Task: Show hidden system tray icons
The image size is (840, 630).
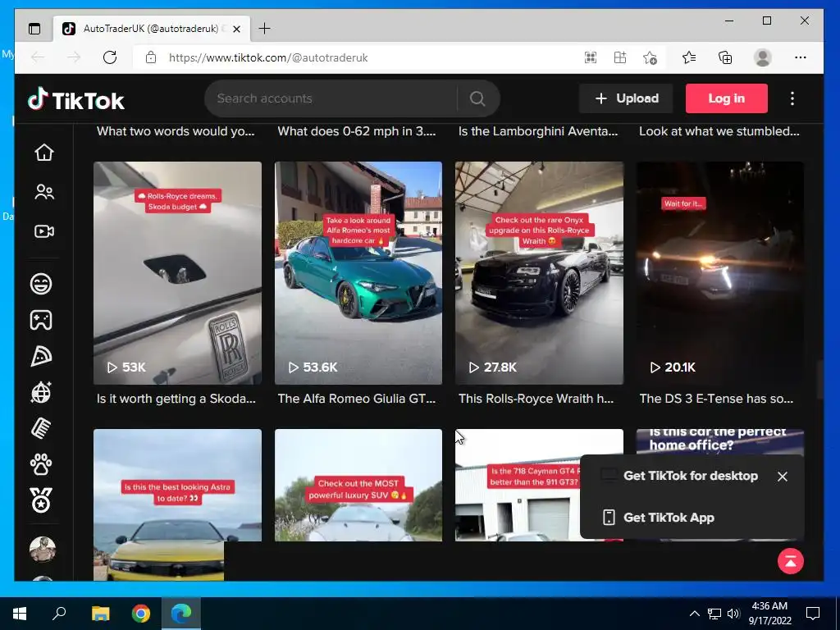Action: pyautogui.click(x=694, y=614)
